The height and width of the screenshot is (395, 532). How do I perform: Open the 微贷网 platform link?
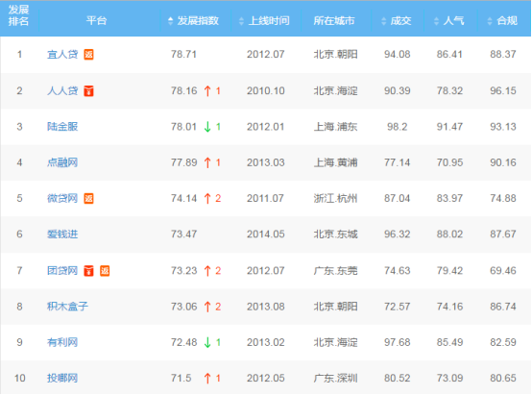[62, 198]
